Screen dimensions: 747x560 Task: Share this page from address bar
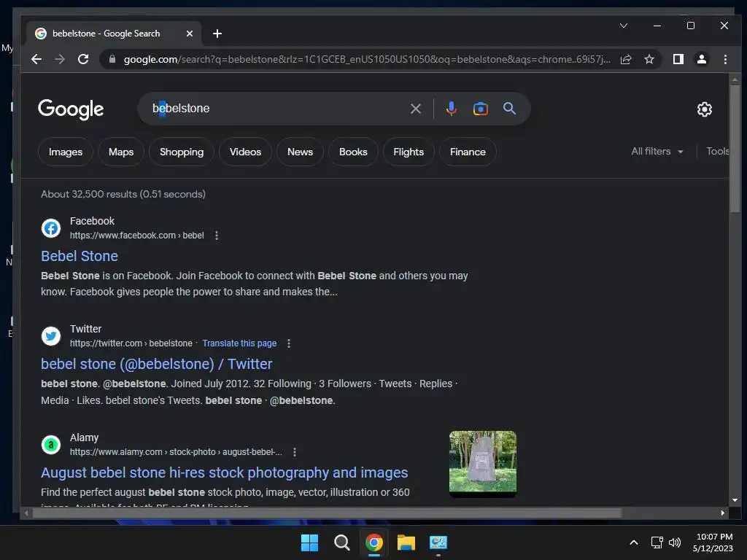click(625, 59)
